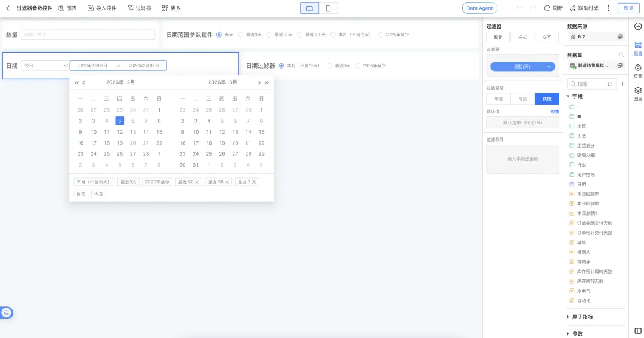Open the three-dot overflow menu
Screen dimensions: 644x338
609,8
